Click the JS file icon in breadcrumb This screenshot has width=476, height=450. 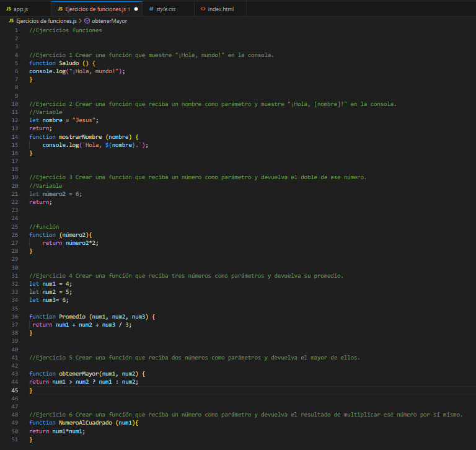[11, 21]
